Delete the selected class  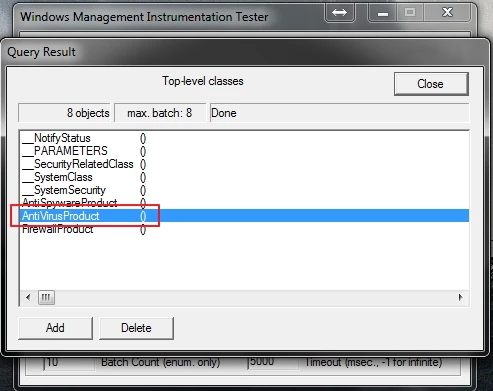(x=136, y=328)
